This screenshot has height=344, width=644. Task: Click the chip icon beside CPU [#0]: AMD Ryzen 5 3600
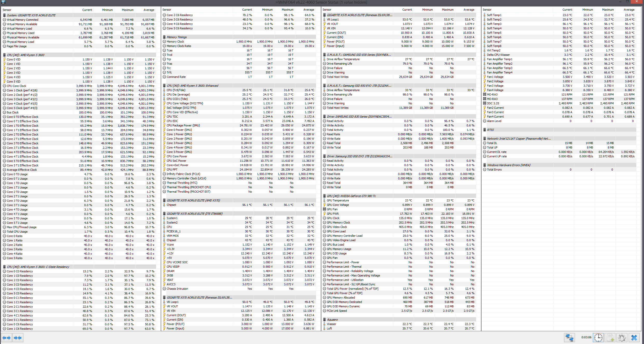pyautogui.click(x=4, y=55)
